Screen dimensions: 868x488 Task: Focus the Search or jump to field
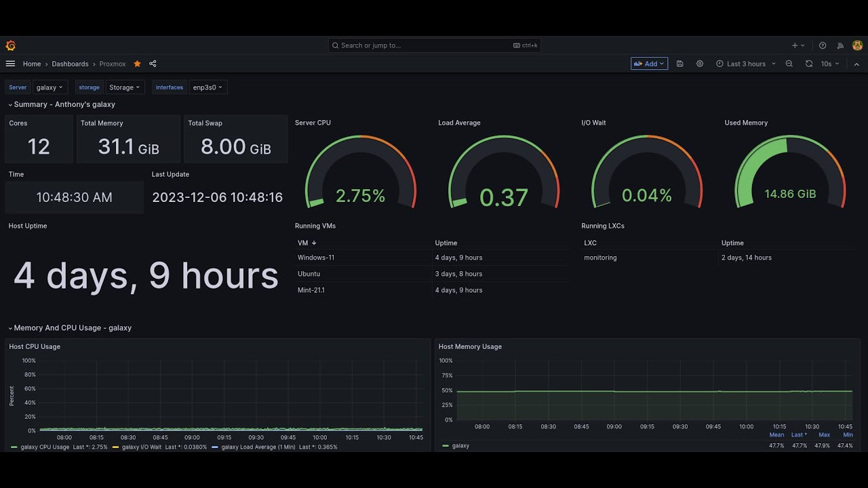434,45
